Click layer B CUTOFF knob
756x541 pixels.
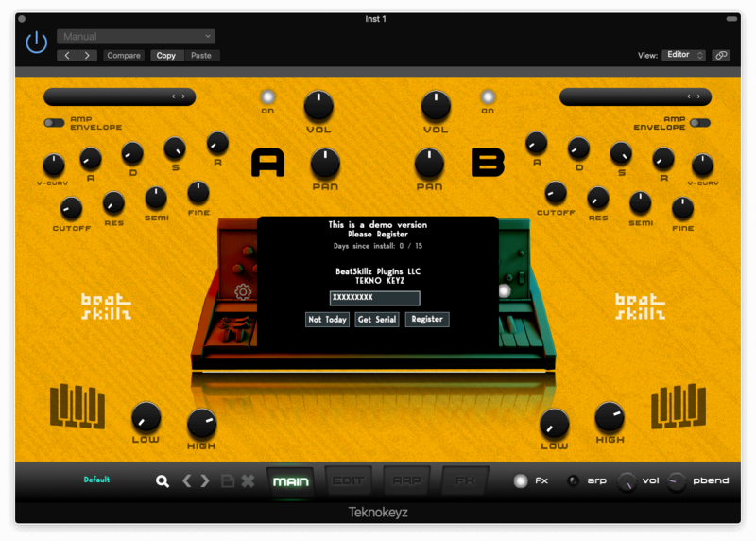click(556, 193)
